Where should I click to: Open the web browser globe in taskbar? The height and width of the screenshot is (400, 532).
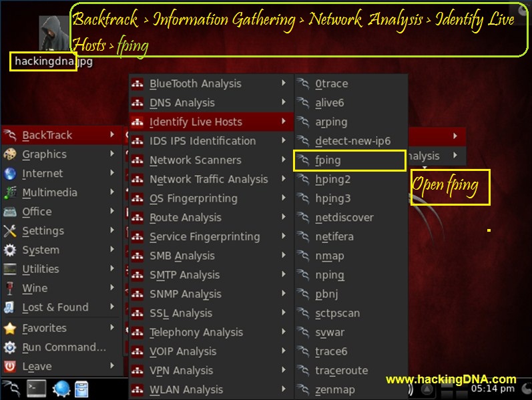click(x=61, y=389)
